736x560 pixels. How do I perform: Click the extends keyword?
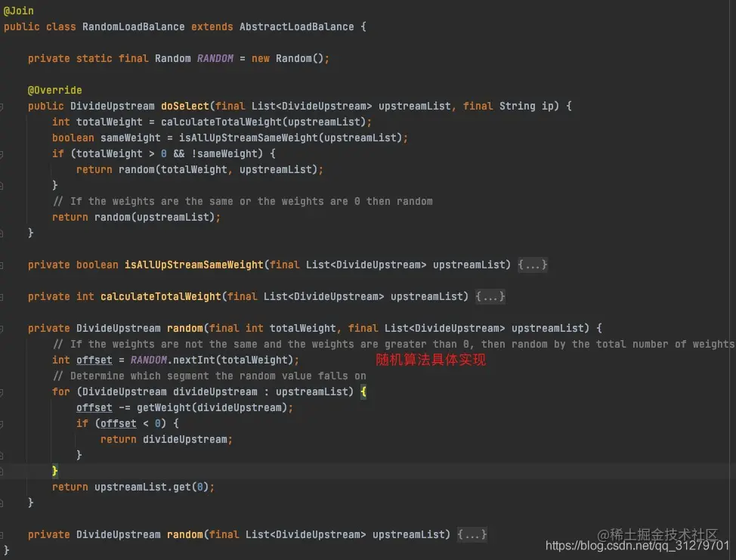[x=212, y=26]
